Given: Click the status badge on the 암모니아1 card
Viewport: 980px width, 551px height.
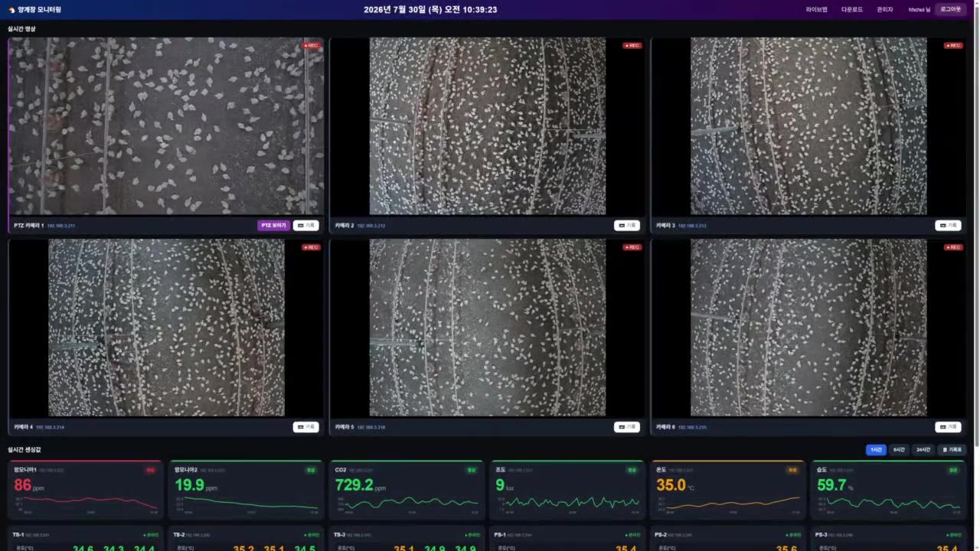Looking at the screenshot, I should point(150,470).
